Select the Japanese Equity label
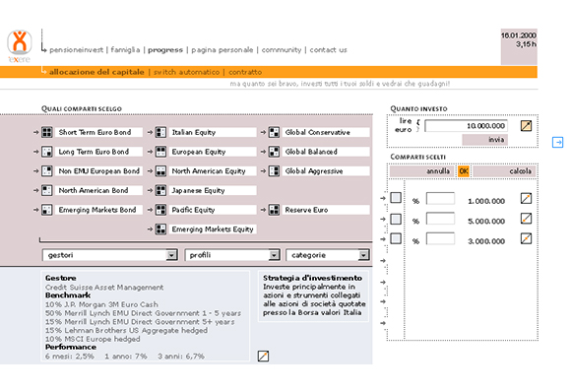The width and height of the screenshot is (571, 392). point(213,190)
